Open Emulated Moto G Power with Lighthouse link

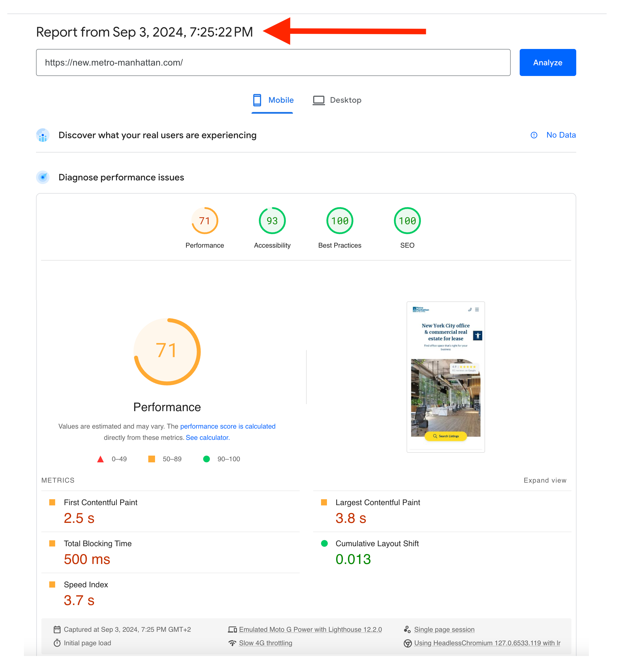(311, 630)
